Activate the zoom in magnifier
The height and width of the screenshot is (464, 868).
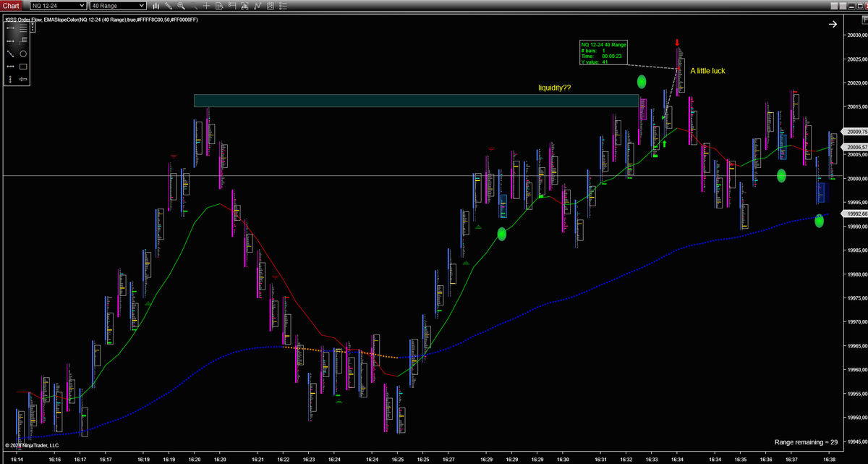(182, 6)
